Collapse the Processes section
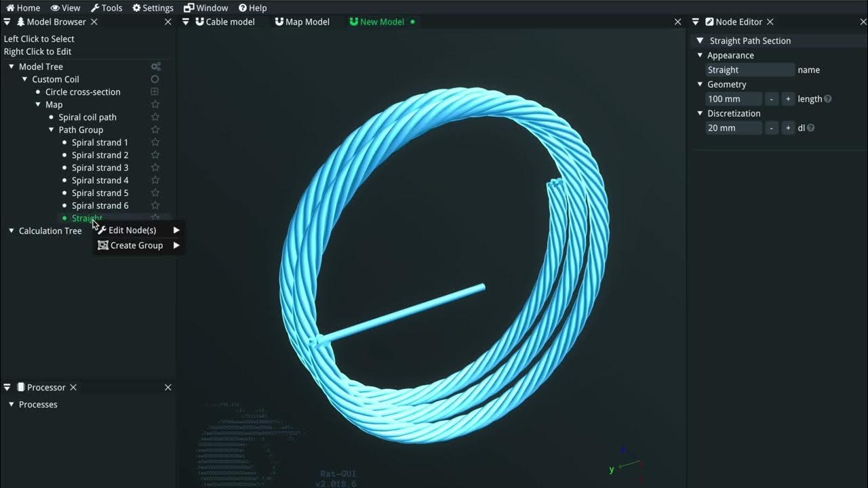 click(x=12, y=405)
